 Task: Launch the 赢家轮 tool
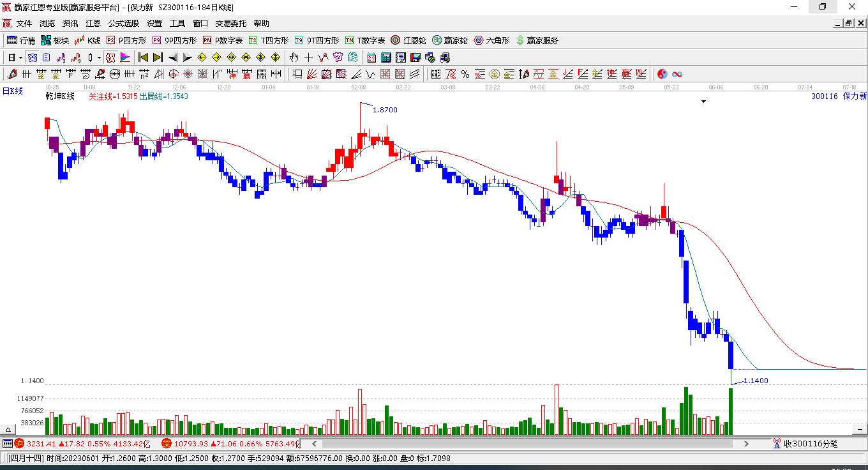tap(450, 40)
